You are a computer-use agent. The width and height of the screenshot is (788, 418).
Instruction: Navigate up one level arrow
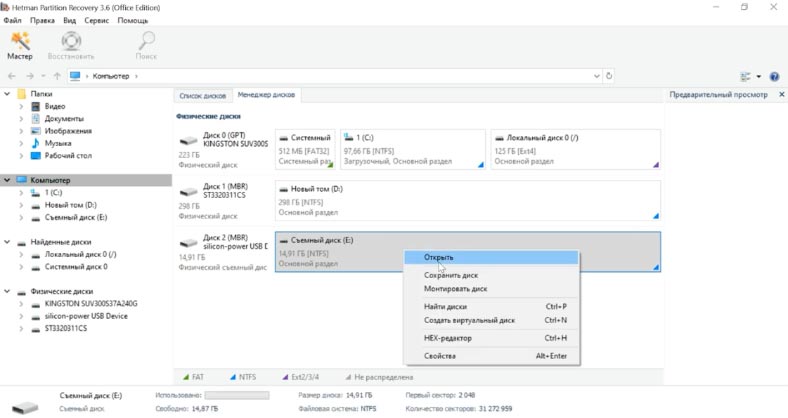(x=57, y=76)
